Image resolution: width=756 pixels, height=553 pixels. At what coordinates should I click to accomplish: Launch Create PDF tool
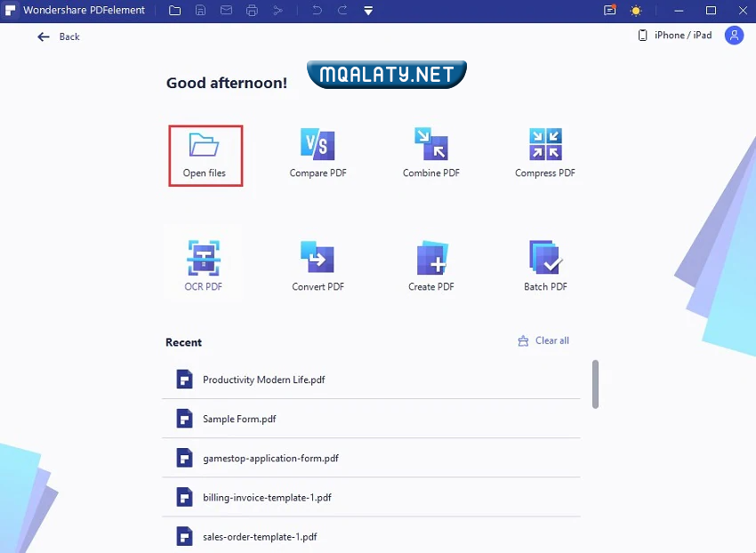[431, 266]
